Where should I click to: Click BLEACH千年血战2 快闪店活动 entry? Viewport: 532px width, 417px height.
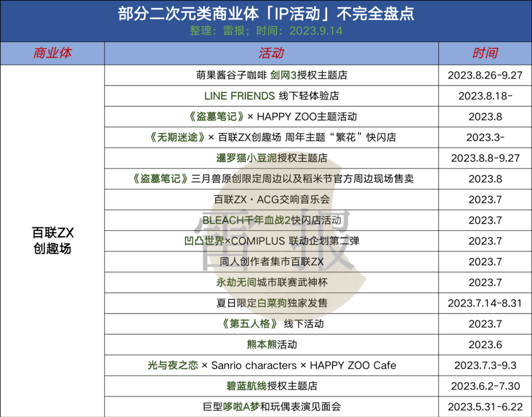(x=271, y=220)
